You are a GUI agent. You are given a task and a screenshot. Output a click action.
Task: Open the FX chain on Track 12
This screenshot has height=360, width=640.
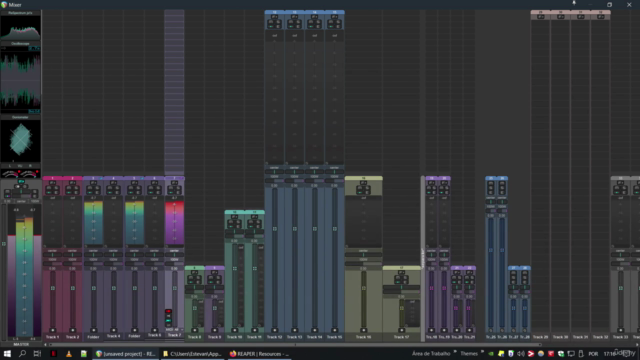click(274, 17)
